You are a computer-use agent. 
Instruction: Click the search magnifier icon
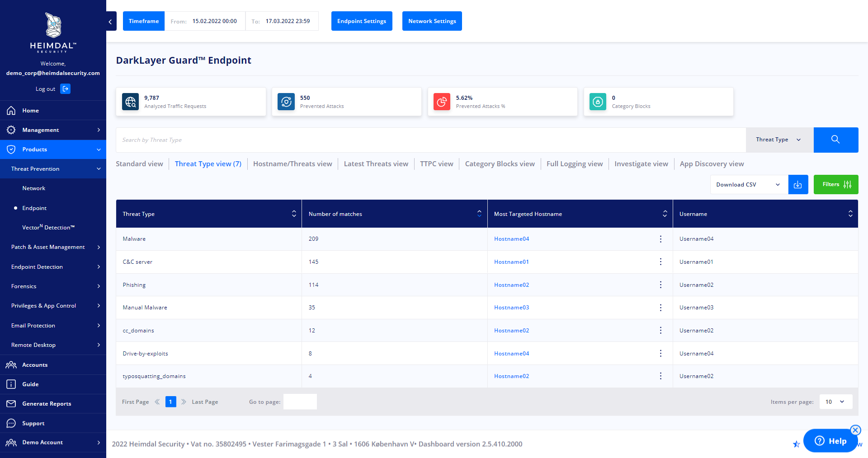835,140
